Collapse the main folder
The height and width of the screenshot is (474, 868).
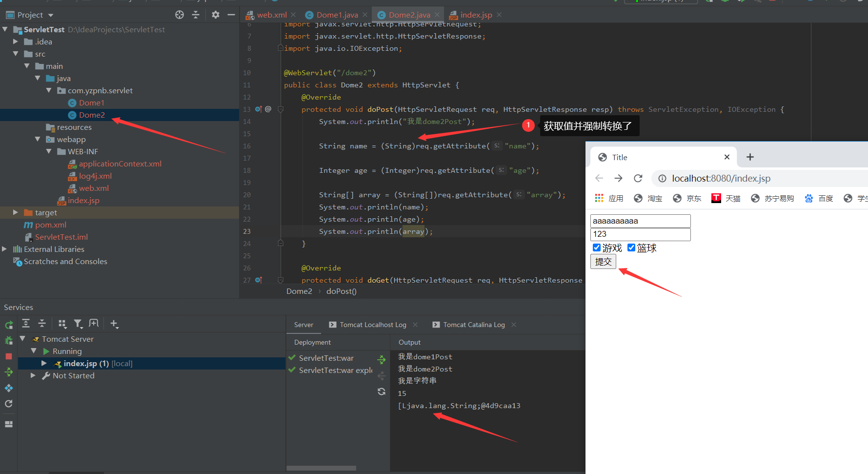27,66
